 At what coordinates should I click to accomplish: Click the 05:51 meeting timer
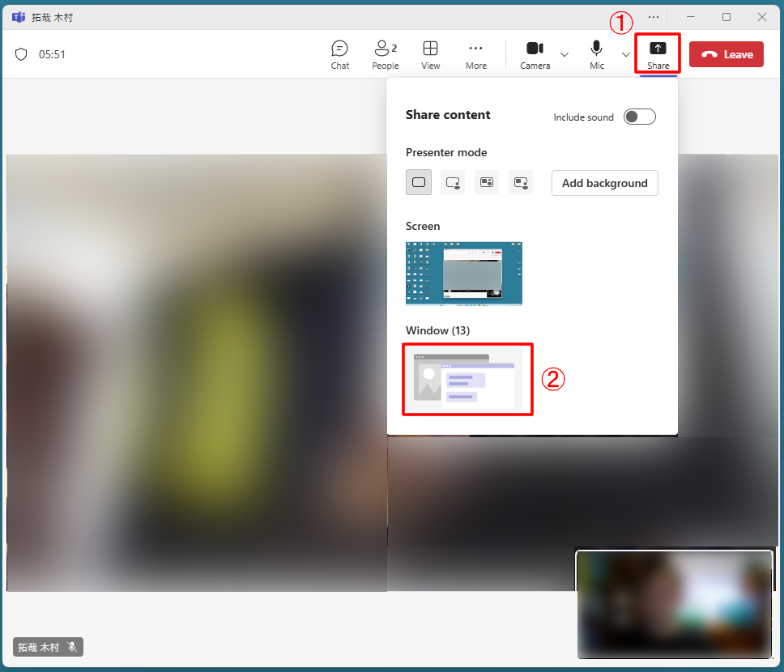pos(52,54)
